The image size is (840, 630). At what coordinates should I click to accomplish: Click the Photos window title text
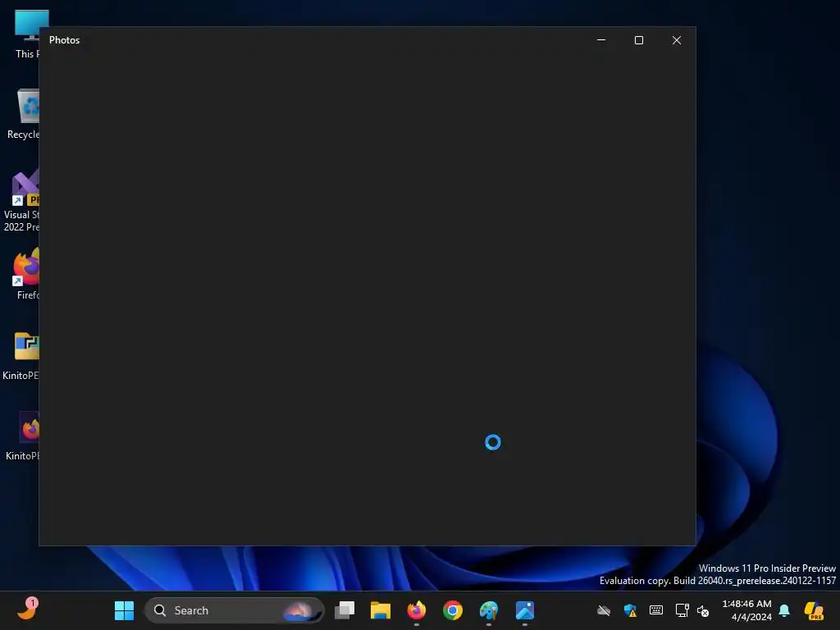pyautogui.click(x=64, y=40)
